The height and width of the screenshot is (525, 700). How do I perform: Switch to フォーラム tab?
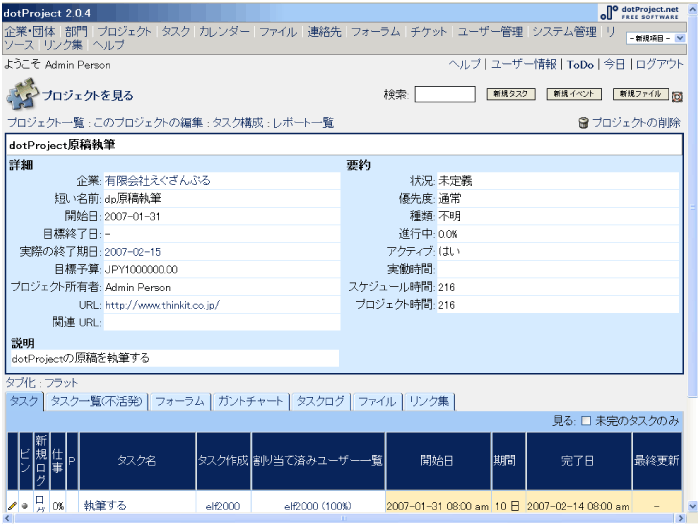coord(180,401)
